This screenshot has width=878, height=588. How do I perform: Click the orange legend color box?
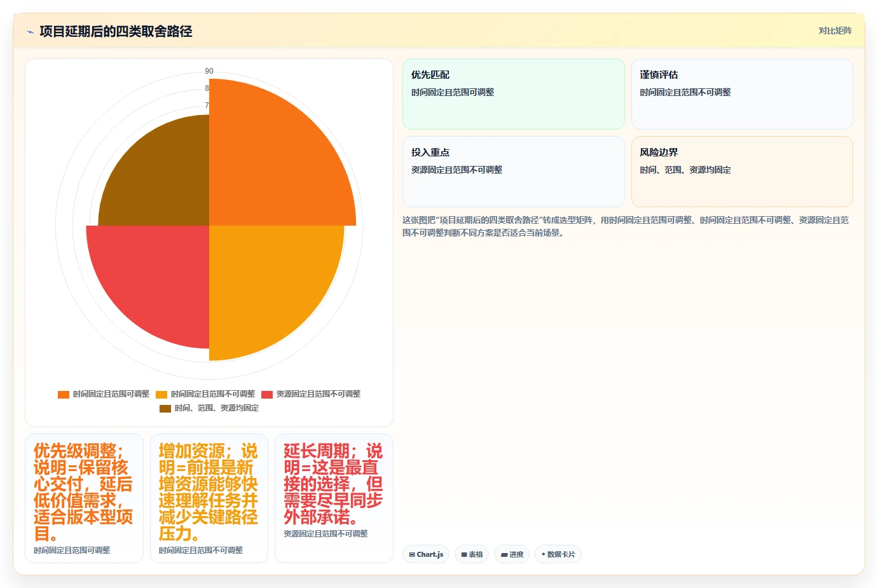64,394
